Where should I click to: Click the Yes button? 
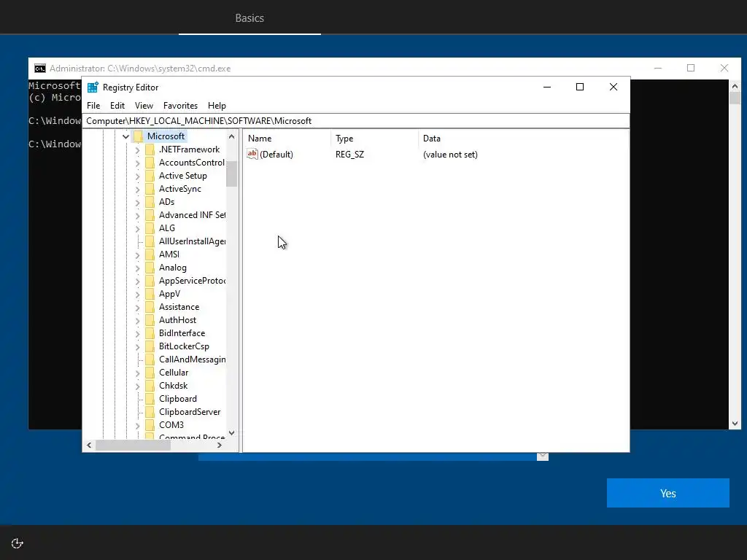pos(668,493)
